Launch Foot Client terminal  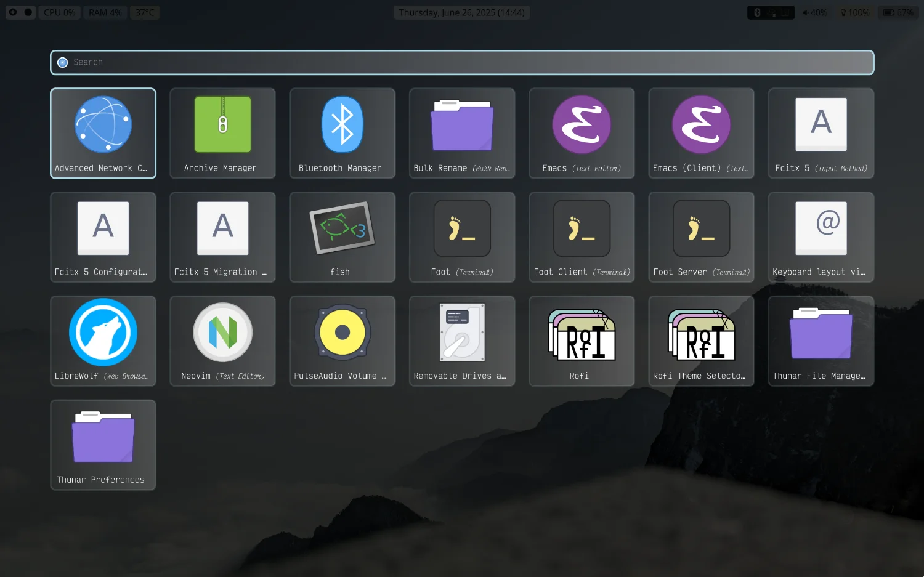582,237
